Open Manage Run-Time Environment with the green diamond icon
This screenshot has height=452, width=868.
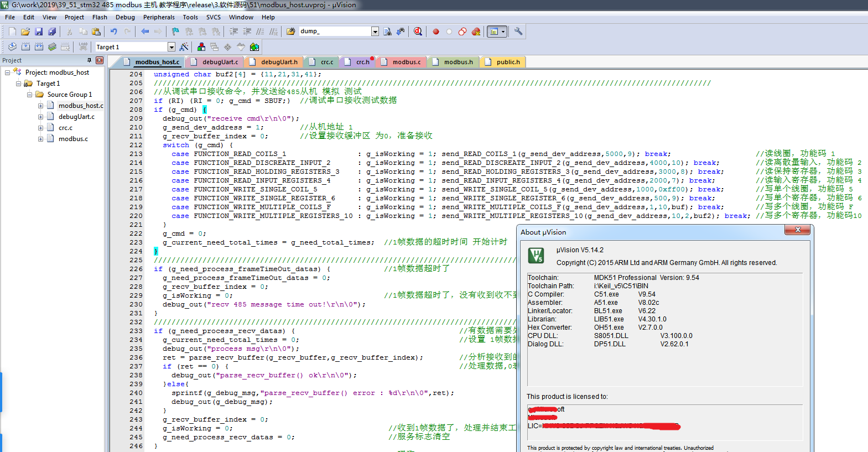point(254,47)
